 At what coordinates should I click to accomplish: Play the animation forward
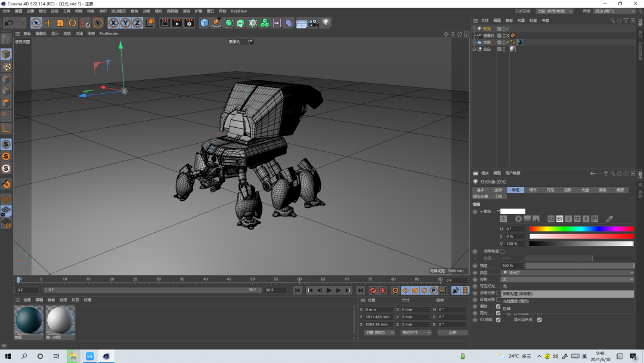(329, 291)
